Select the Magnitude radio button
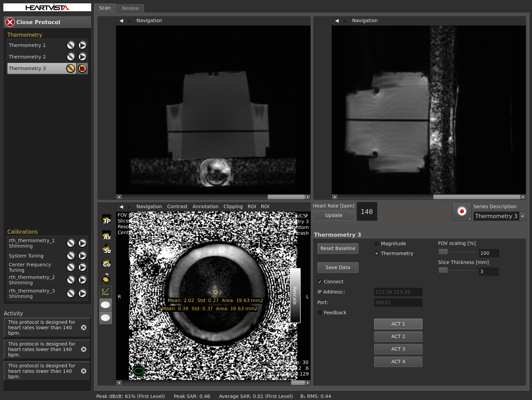 377,244
